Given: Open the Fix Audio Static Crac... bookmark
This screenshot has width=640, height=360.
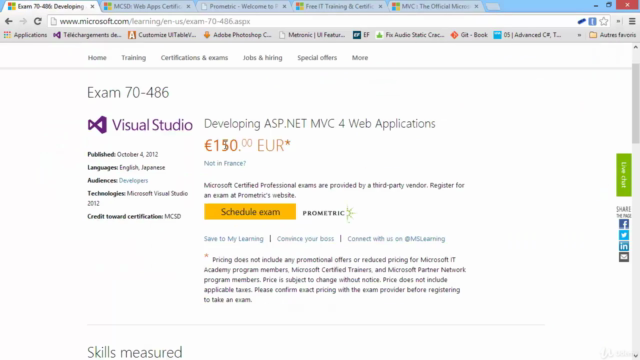Looking at the screenshot, I should [410, 35].
